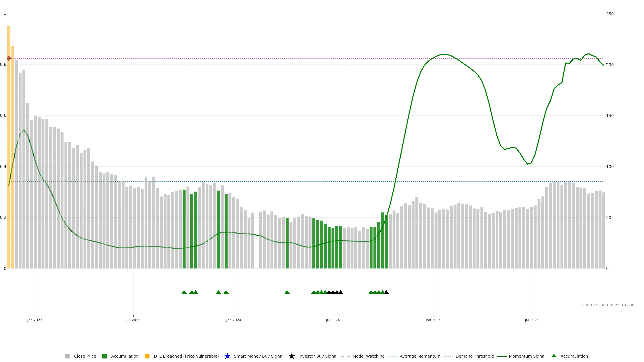644x362 pixels.
Task: Click the Jul 2025 axis label
Action: [x=531, y=320]
